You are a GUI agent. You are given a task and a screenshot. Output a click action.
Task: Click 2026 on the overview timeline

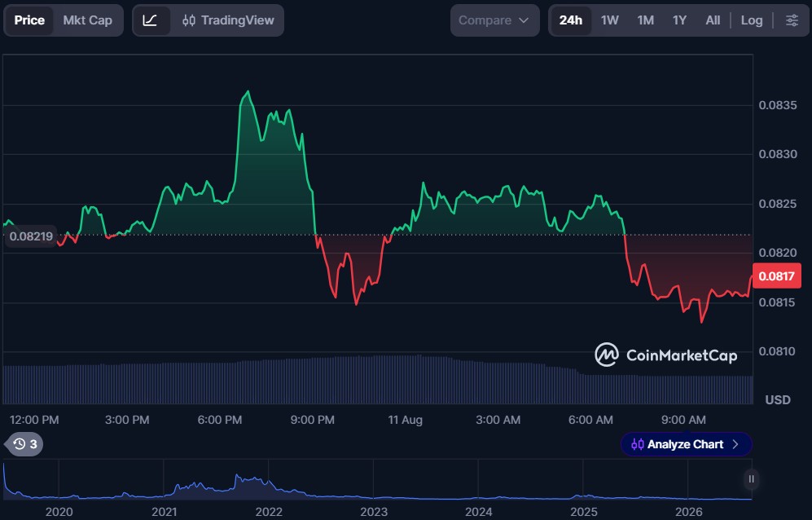point(689,512)
